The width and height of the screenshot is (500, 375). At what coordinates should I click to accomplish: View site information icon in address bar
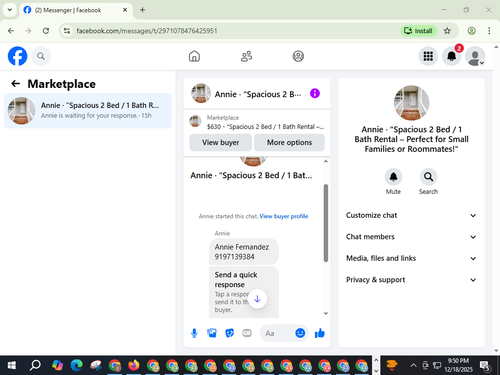tap(67, 31)
